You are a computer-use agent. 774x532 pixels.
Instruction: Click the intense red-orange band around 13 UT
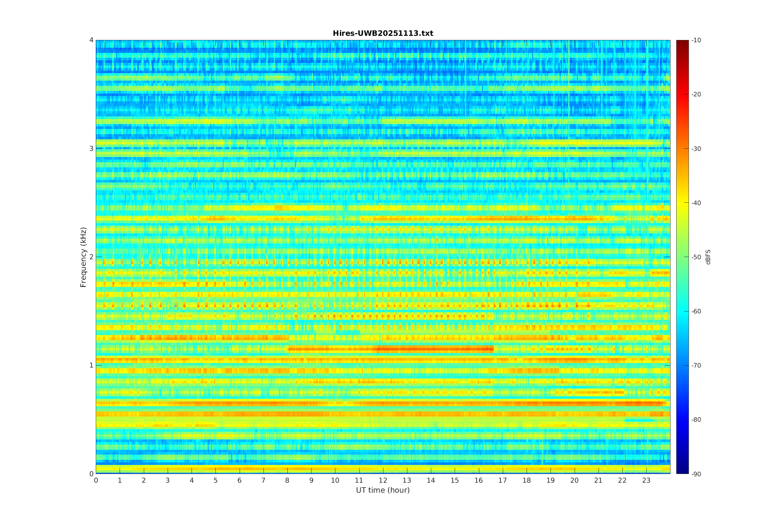(407, 349)
